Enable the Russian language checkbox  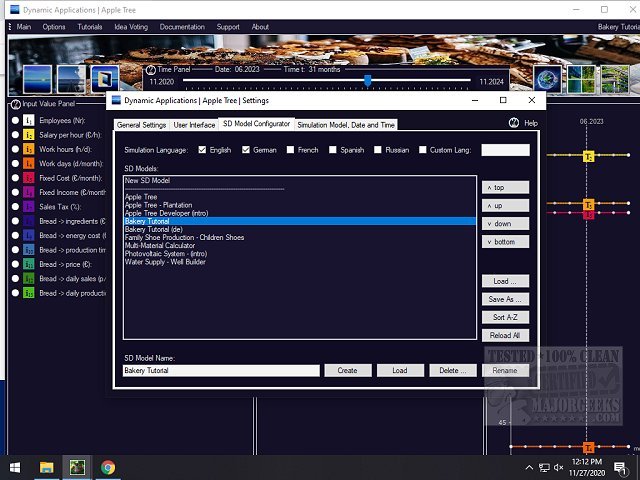pos(378,150)
